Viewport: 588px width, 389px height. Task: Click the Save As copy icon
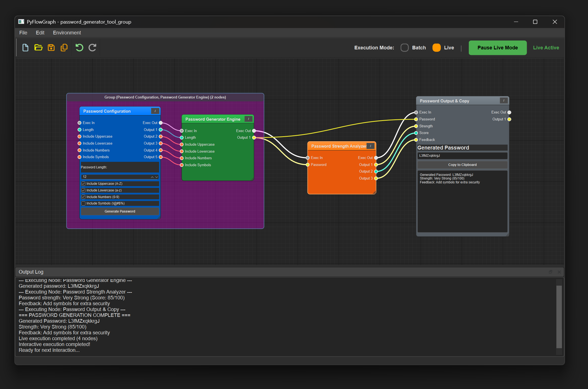pos(64,48)
